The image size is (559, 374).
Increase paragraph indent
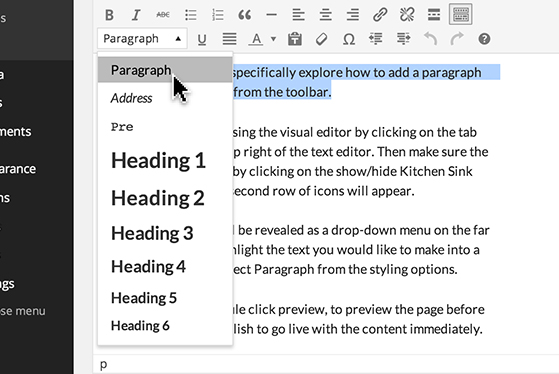pyautogui.click(x=403, y=39)
